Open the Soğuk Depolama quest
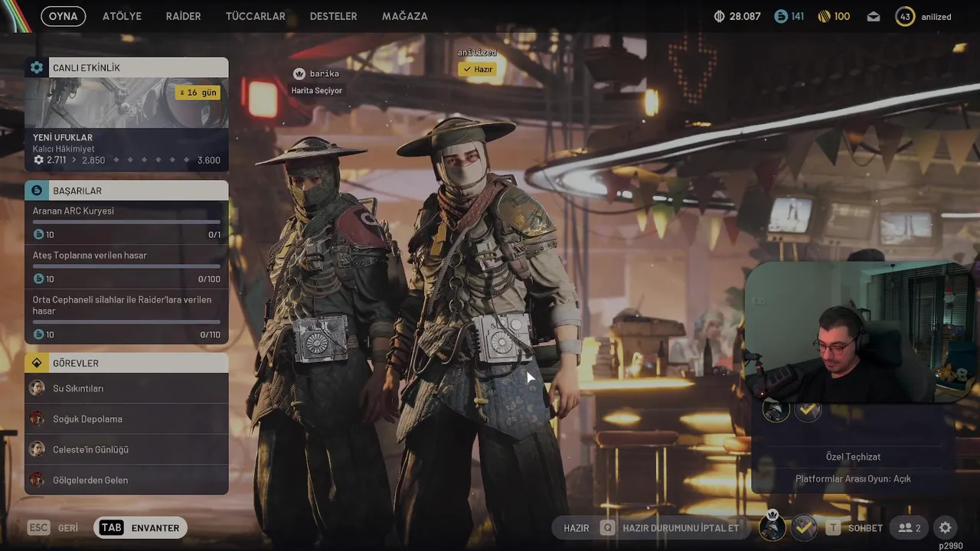Viewport: 980px width, 551px height. [126, 419]
